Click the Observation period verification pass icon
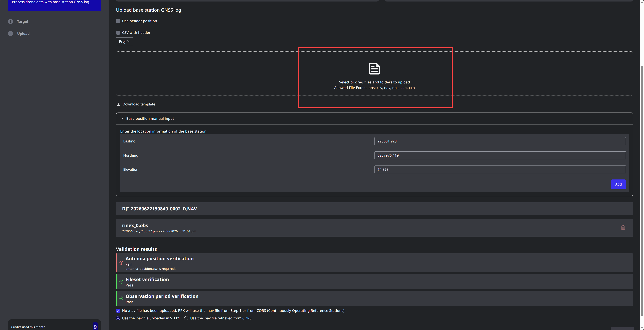Image resolution: width=644 pixels, height=330 pixels. [x=121, y=299]
